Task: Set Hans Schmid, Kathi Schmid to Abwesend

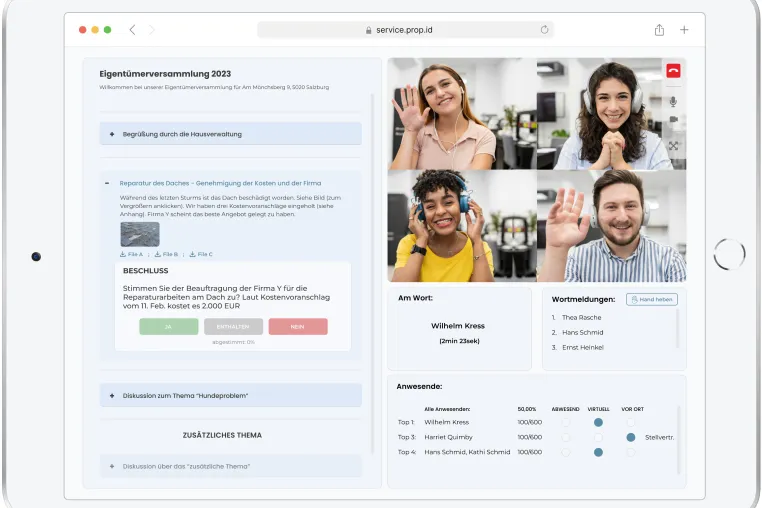Action: (x=566, y=452)
